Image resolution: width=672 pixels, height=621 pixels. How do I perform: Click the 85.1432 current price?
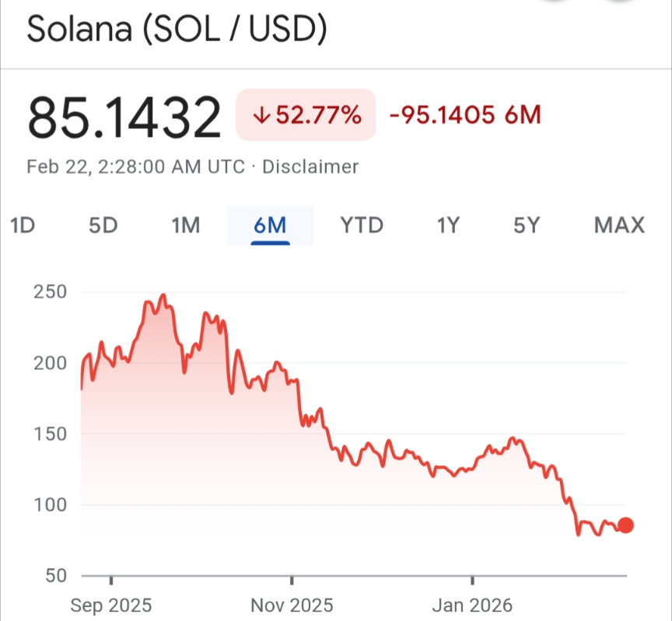click(x=124, y=117)
